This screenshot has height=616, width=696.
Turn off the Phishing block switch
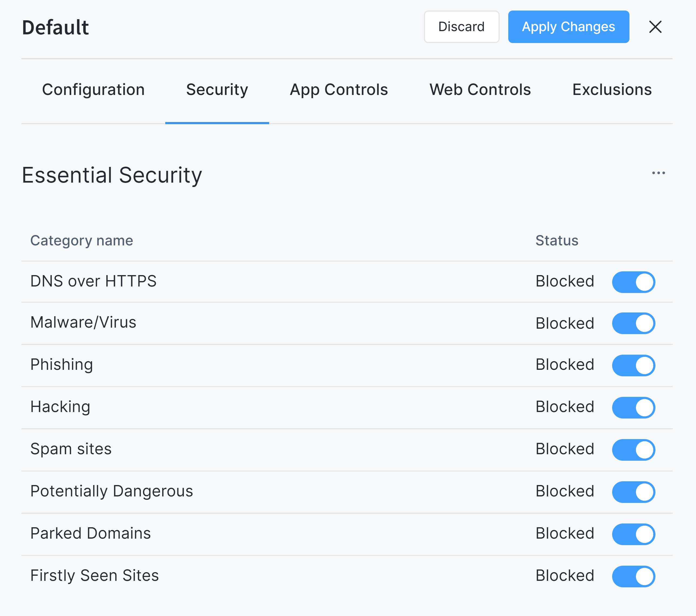[633, 365]
